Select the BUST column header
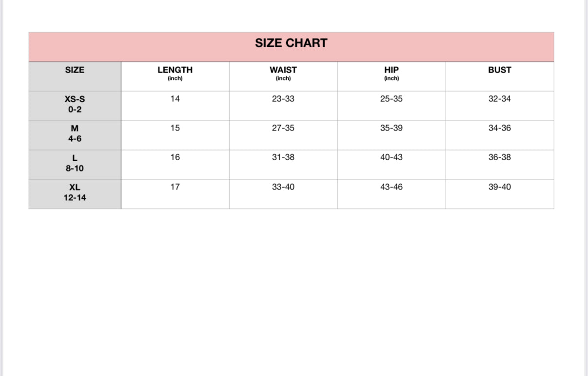 pos(500,71)
